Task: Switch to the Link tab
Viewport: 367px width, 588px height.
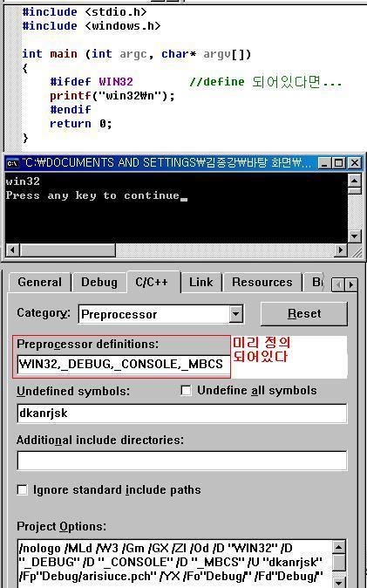Action: click(x=201, y=283)
